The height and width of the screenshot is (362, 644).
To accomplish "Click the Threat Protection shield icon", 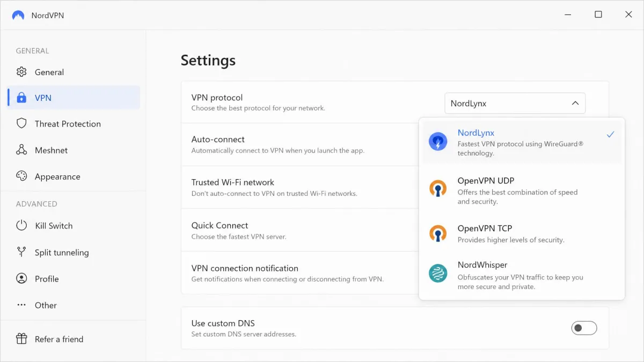I will (x=21, y=123).
